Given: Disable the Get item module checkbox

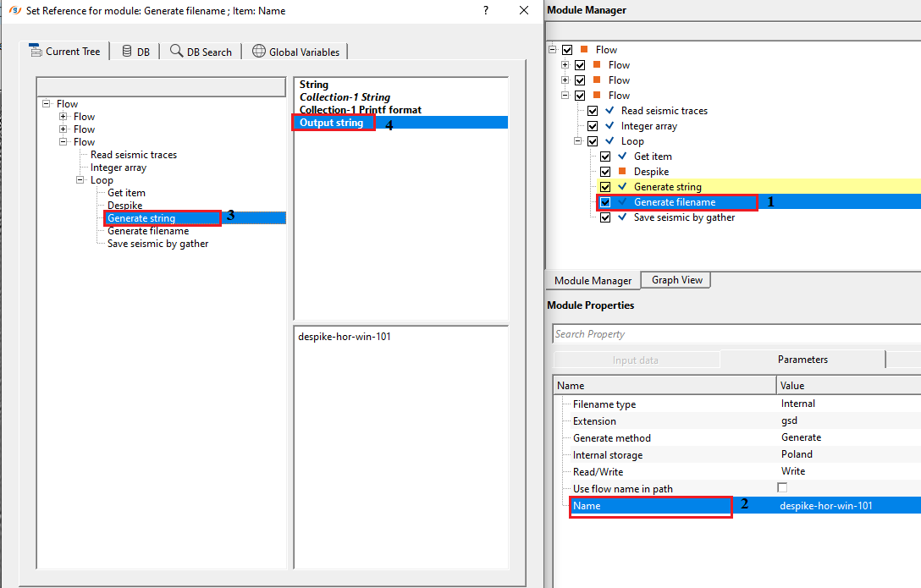Looking at the screenshot, I should [605, 157].
